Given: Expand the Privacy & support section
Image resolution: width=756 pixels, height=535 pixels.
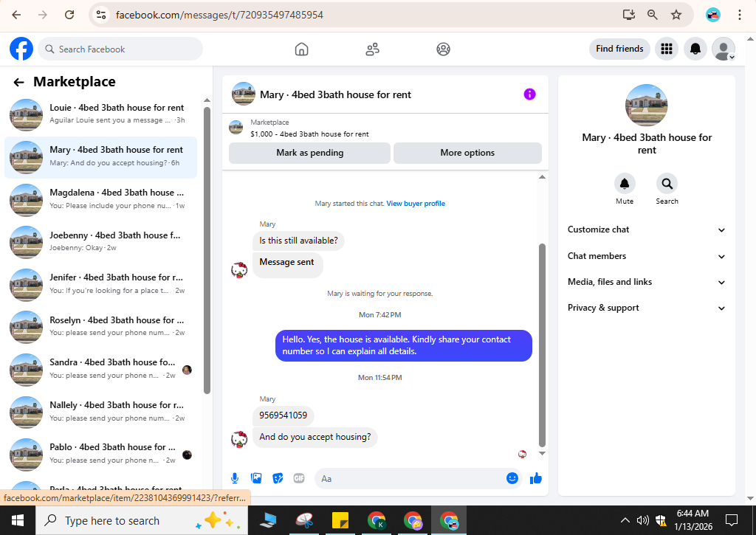Looking at the screenshot, I should click(646, 308).
